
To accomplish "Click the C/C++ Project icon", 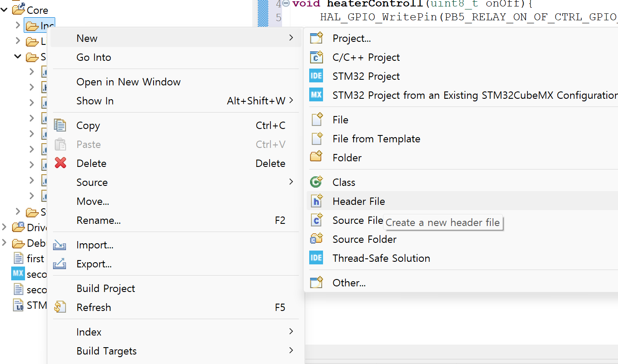I will (x=316, y=57).
